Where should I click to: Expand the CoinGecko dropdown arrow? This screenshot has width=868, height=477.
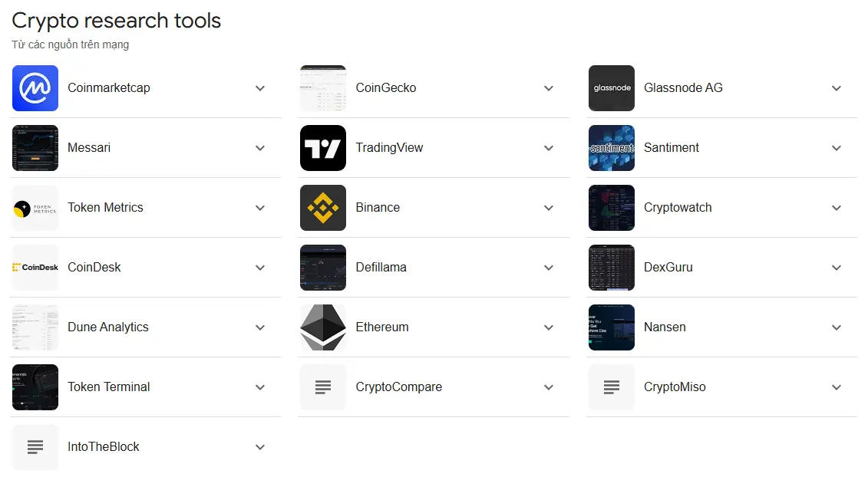(x=549, y=88)
